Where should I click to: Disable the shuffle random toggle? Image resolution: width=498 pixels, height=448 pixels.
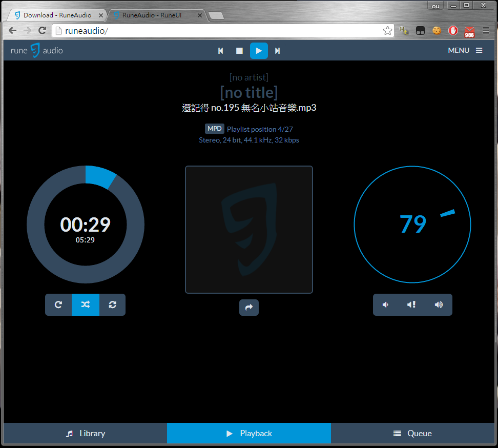86,304
